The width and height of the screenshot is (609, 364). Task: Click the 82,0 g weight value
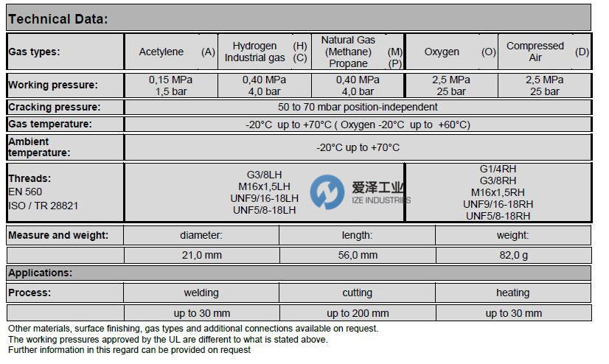512,255
